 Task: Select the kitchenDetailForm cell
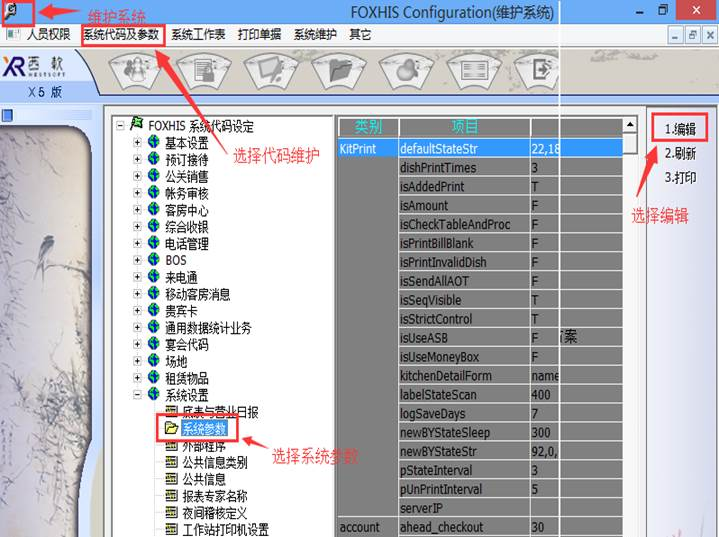click(465, 376)
